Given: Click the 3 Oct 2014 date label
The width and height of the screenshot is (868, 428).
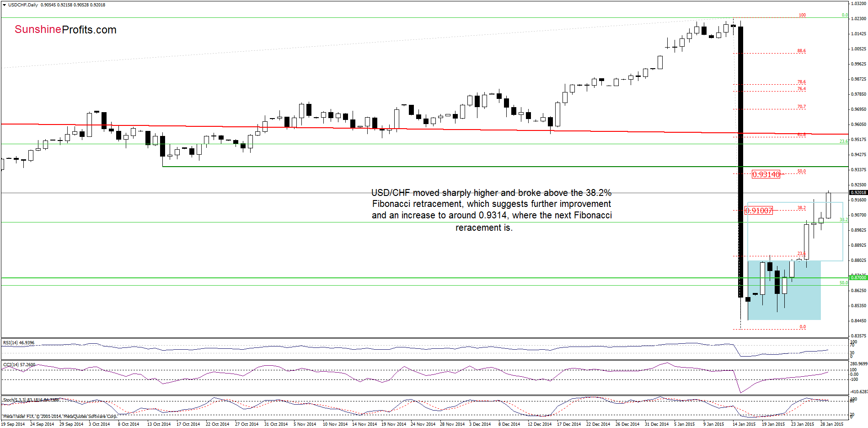Looking at the screenshot, I should [99, 424].
